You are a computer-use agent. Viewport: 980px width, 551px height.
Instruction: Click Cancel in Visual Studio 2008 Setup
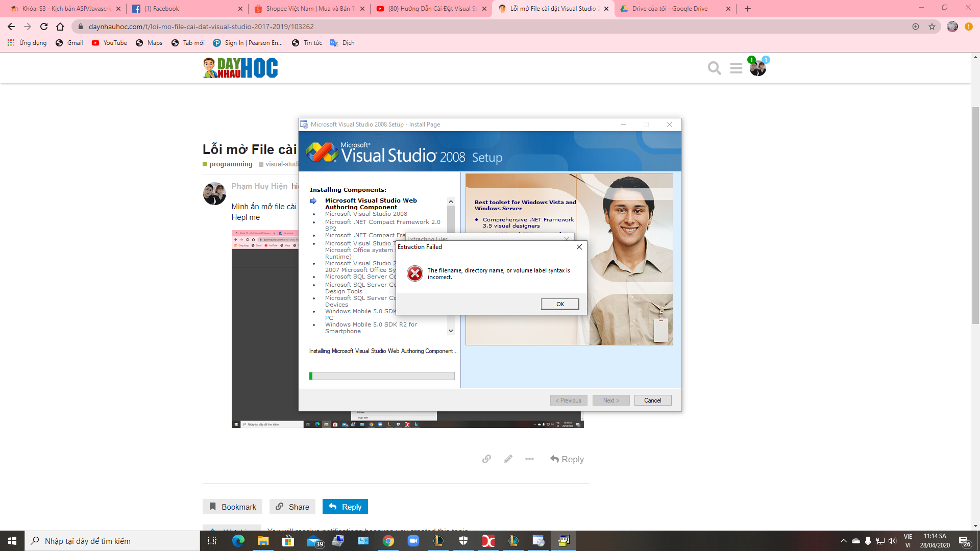(x=652, y=400)
